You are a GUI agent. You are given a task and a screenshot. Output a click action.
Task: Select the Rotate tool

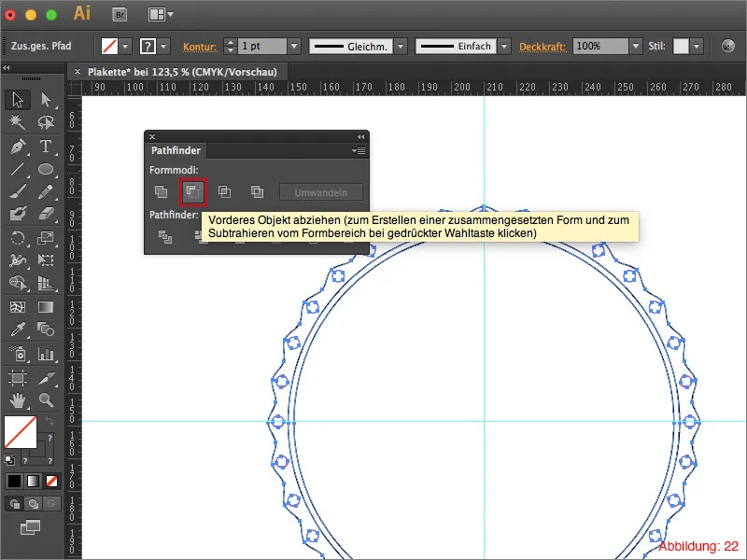18,238
